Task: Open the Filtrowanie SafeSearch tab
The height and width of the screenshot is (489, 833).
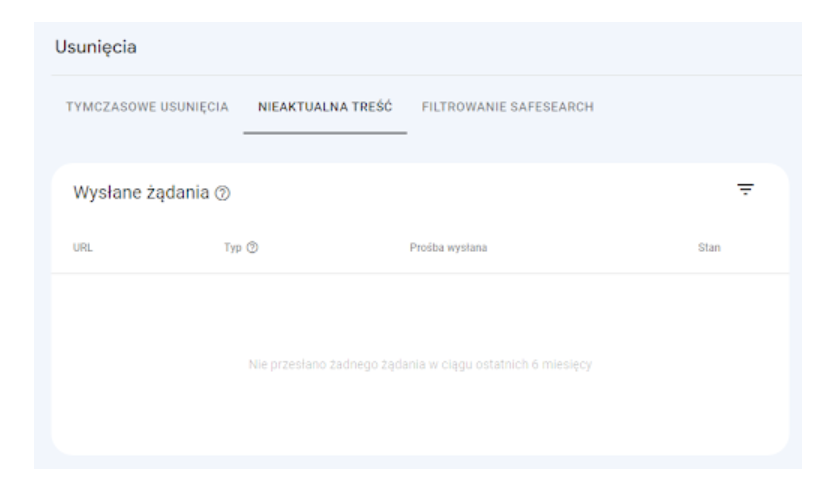Action: tap(509, 107)
